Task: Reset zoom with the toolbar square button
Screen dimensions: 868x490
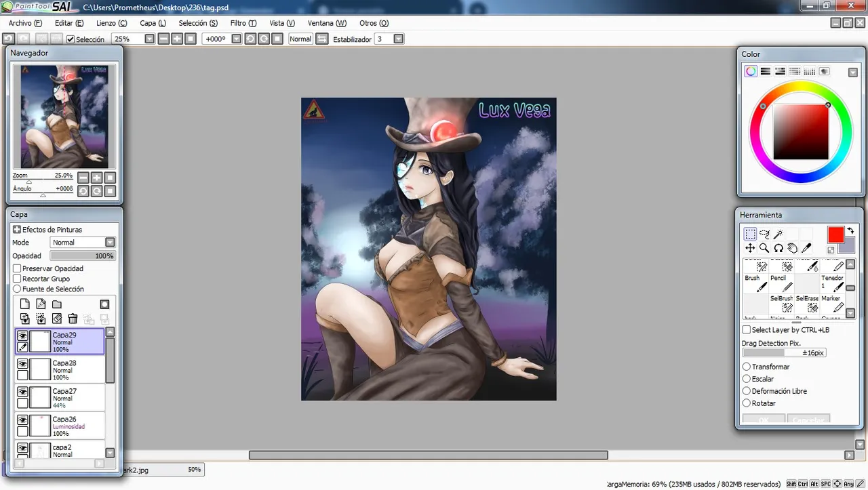Action: (x=191, y=39)
